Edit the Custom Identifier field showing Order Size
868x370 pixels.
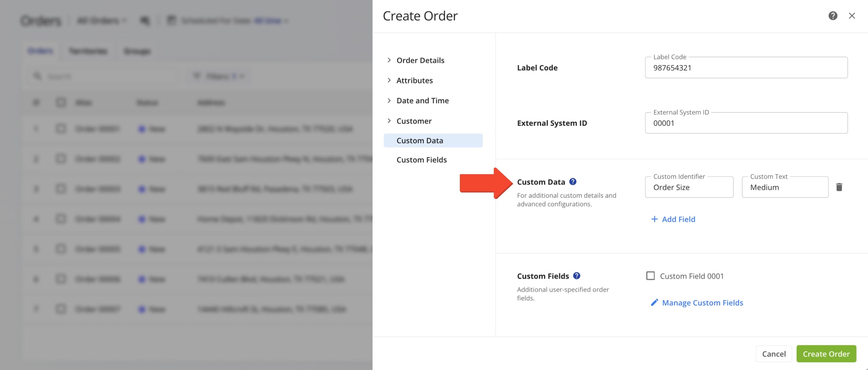tap(689, 187)
